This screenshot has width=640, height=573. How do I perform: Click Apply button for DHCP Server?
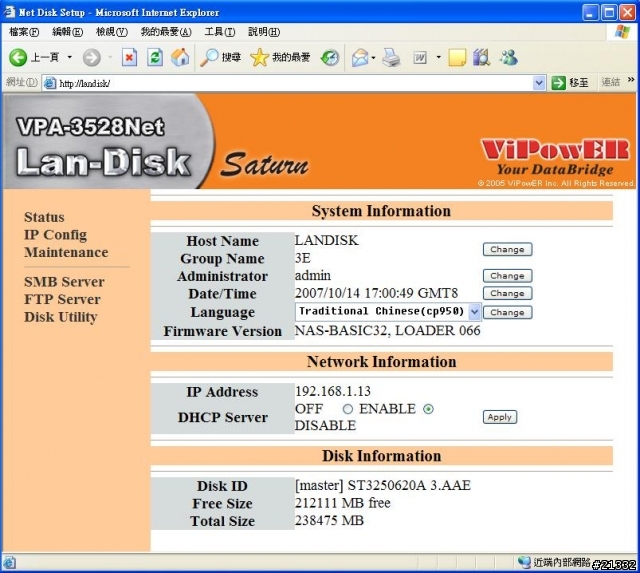pyautogui.click(x=500, y=417)
